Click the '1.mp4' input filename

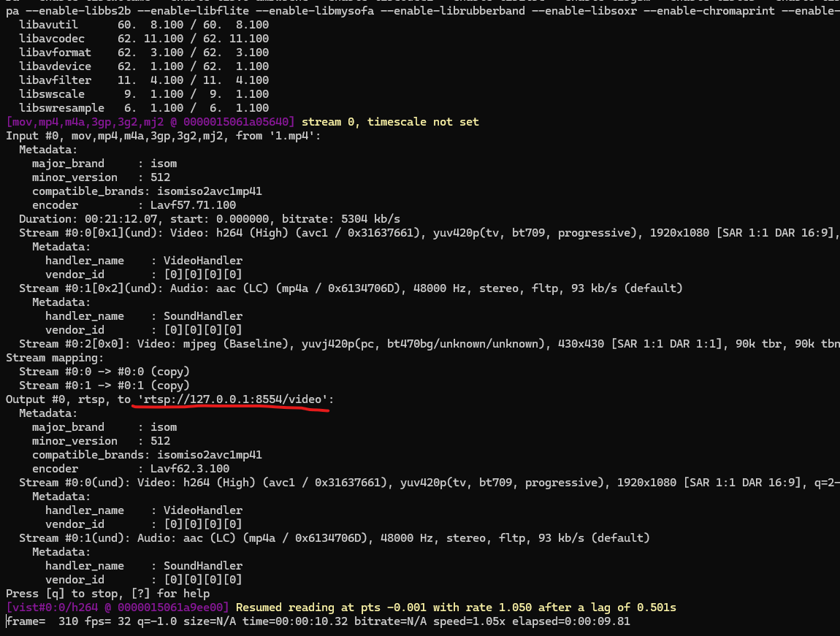tap(291, 136)
